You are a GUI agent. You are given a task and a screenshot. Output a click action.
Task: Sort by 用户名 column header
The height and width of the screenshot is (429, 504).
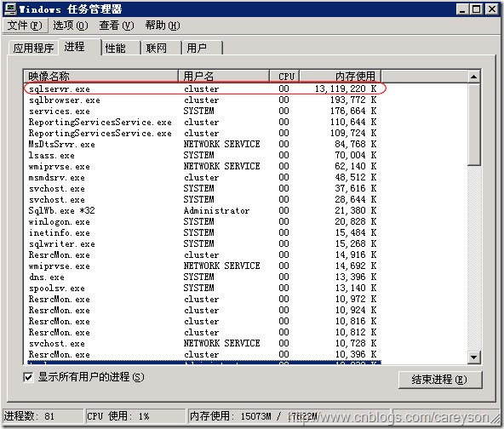point(224,76)
